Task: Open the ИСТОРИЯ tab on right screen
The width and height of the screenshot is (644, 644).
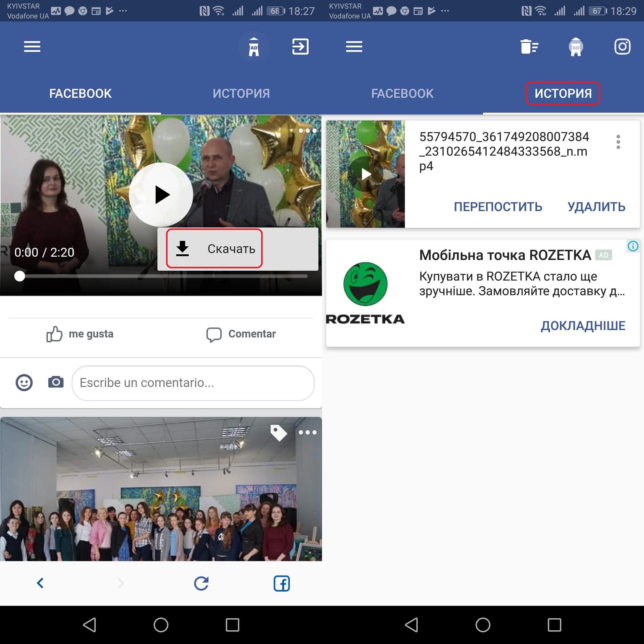Action: [x=563, y=94]
